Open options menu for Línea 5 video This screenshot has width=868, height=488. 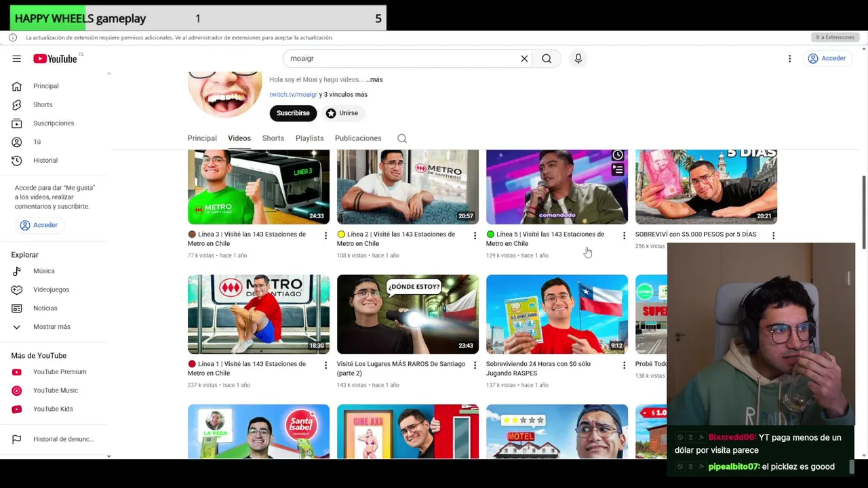coord(624,235)
